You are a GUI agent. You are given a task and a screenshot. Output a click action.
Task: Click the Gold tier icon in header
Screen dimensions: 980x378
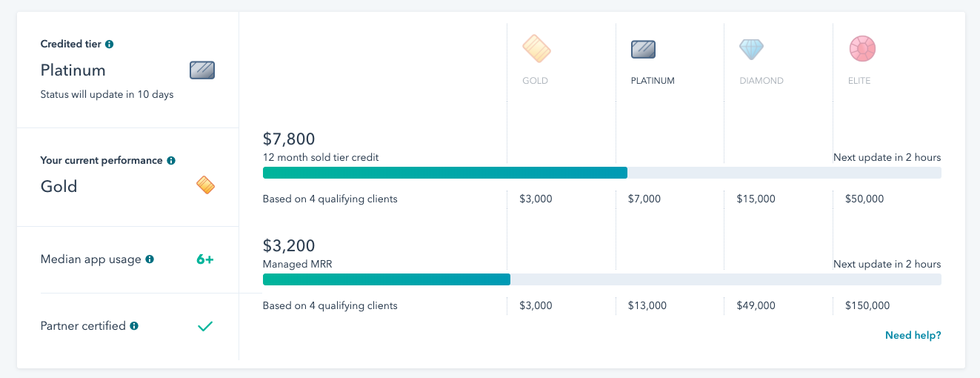(536, 50)
